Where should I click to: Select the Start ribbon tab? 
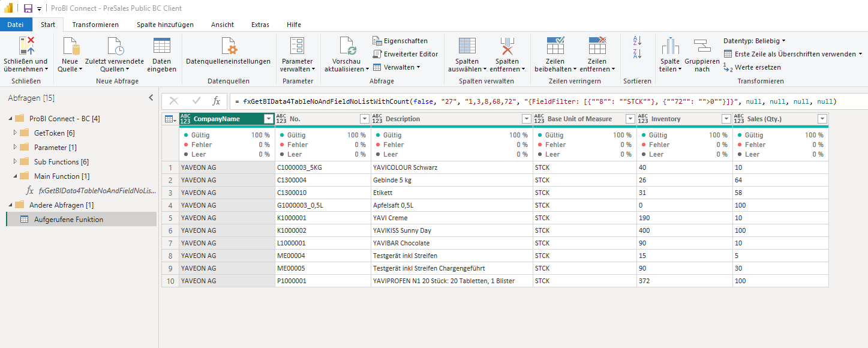(x=48, y=25)
